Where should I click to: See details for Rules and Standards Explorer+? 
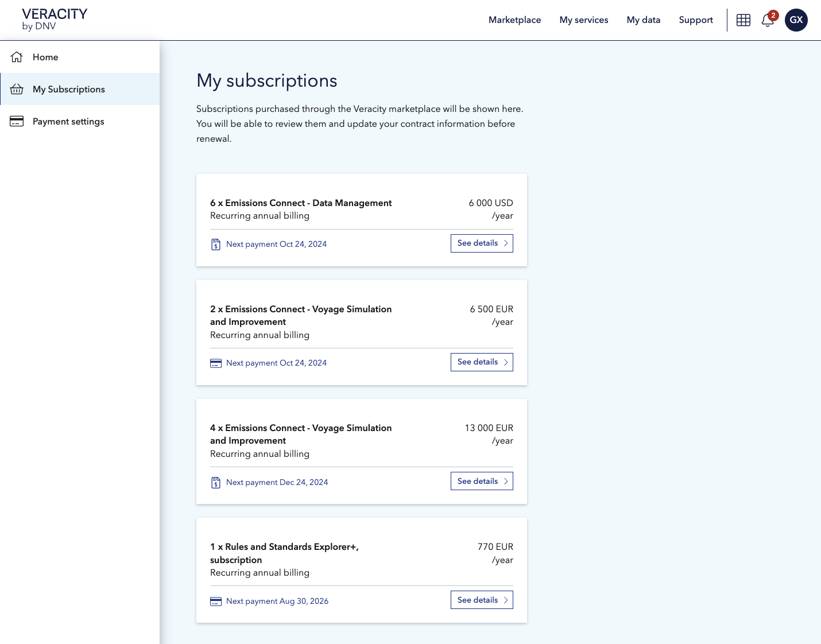tap(482, 600)
